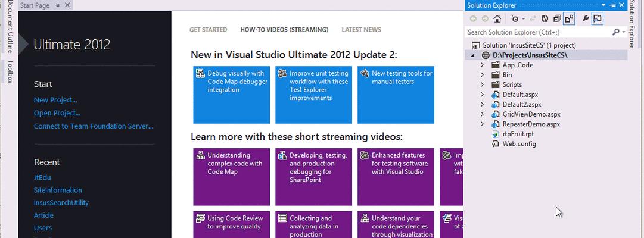Image resolution: width=644 pixels, height=238 pixels.
Task: Select the Scripts folder
Action: (x=512, y=84)
